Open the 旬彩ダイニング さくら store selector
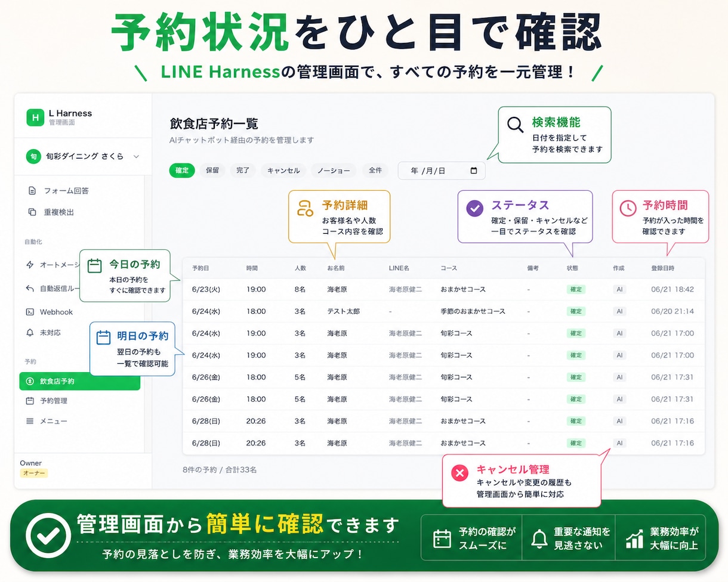The image size is (728, 582). click(x=83, y=156)
